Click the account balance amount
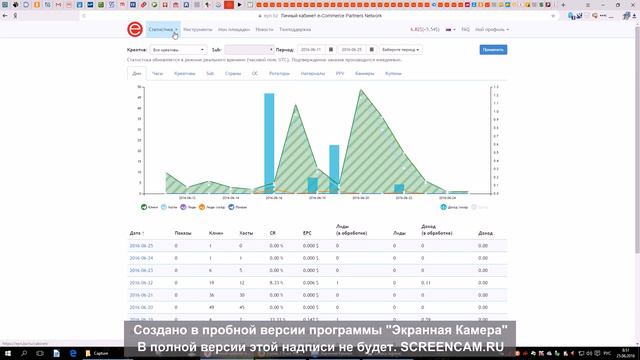 tap(424, 29)
